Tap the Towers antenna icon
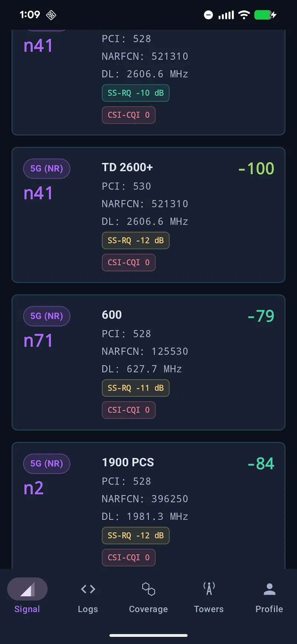Image resolution: width=297 pixels, height=644 pixels. [209, 589]
